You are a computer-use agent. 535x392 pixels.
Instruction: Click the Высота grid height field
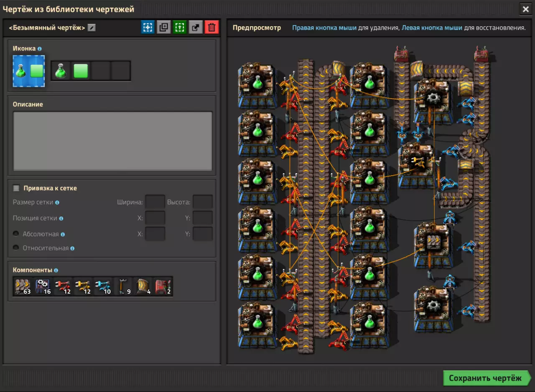(203, 202)
